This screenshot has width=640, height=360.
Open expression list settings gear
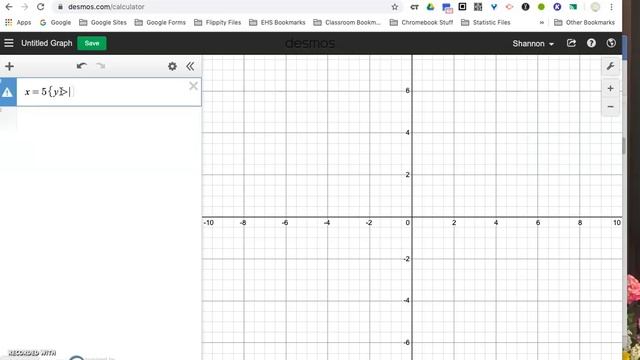point(172,66)
